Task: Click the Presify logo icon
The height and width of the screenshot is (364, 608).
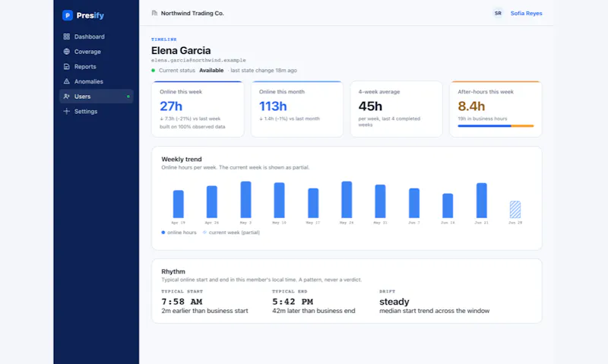Action: [68, 15]
